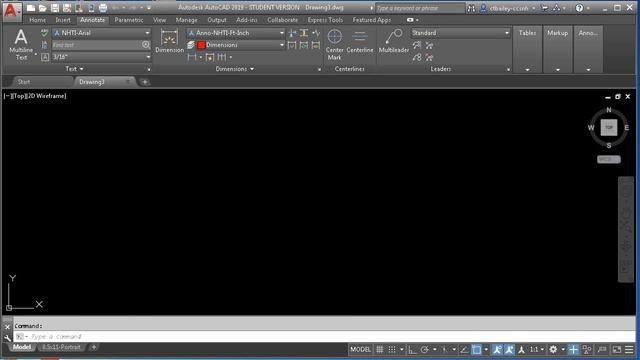Expand the Text panel flyout
The height and width of the screenshot is (360, 640).
click(75, 69)
